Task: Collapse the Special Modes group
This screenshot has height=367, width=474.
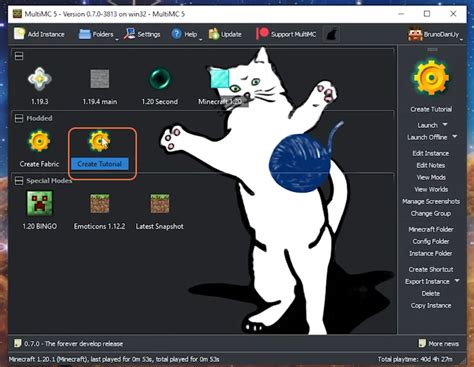Action: 19,181
